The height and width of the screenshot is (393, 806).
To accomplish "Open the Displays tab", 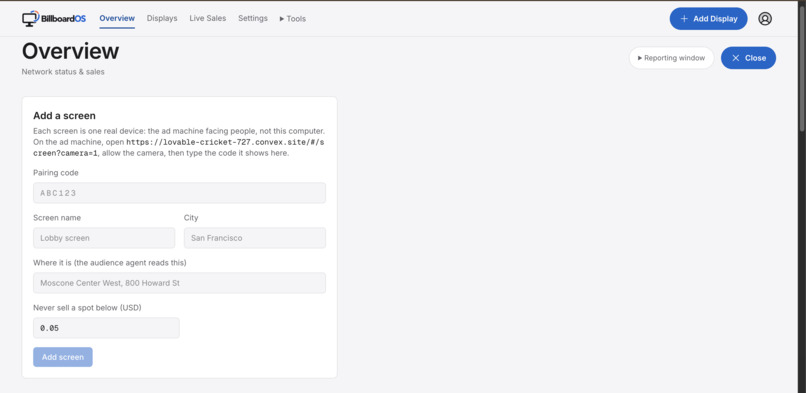I will 162,18.
